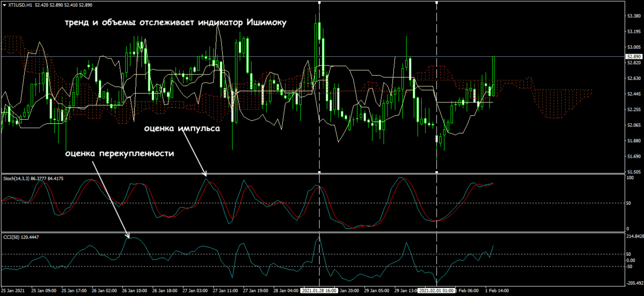Viewport: 644px width, 296px height.
Task: Click the '25 Jan 2021' time axis label
Action: [x=13, y=291]
